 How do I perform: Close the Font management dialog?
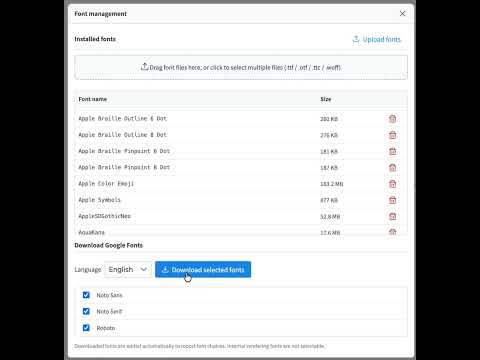point(402,14)
